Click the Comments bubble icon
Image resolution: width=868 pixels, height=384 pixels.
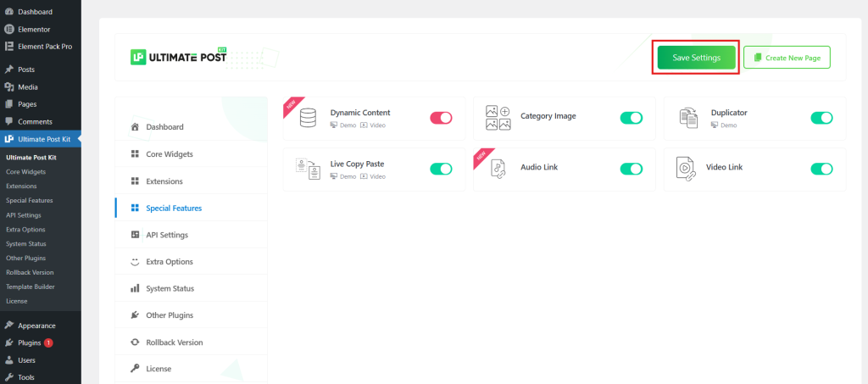[x=8, y=122]
